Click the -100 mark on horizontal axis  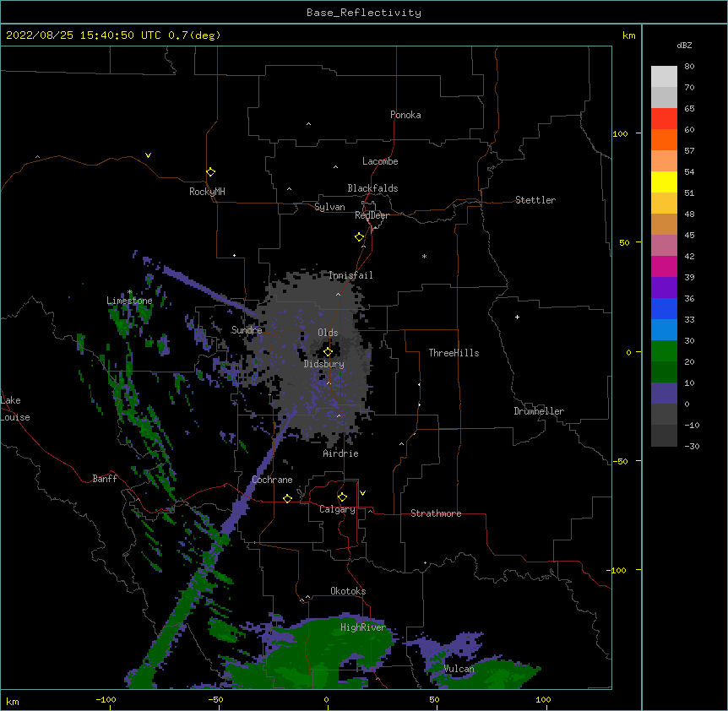click(x=106, y=699)
